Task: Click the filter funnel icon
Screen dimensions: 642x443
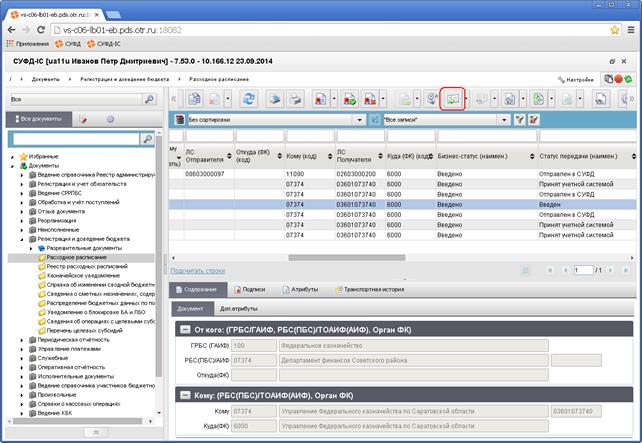Action: (x=520, y=120)
